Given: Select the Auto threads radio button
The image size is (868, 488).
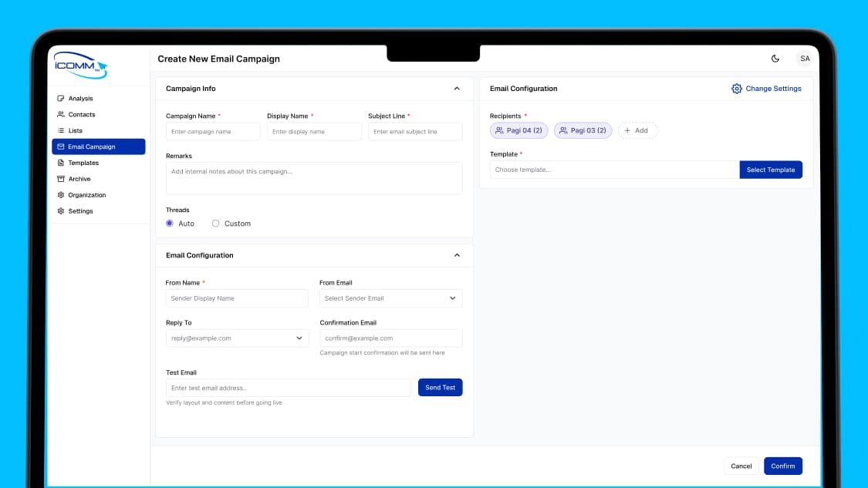Looking at the screenshot, I should pyautogui.click(x=170, y=224).
